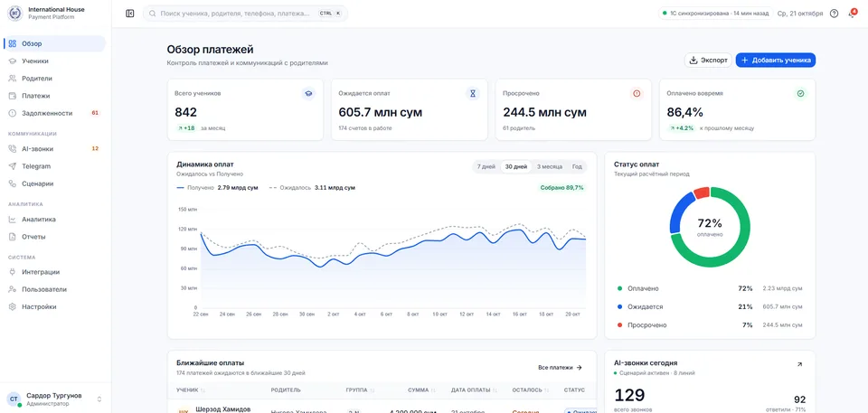The width and height of the screenshot is (868, 413).
Task: Go to Платежи section
Action: pyautogui.click(x=54, y=96)
